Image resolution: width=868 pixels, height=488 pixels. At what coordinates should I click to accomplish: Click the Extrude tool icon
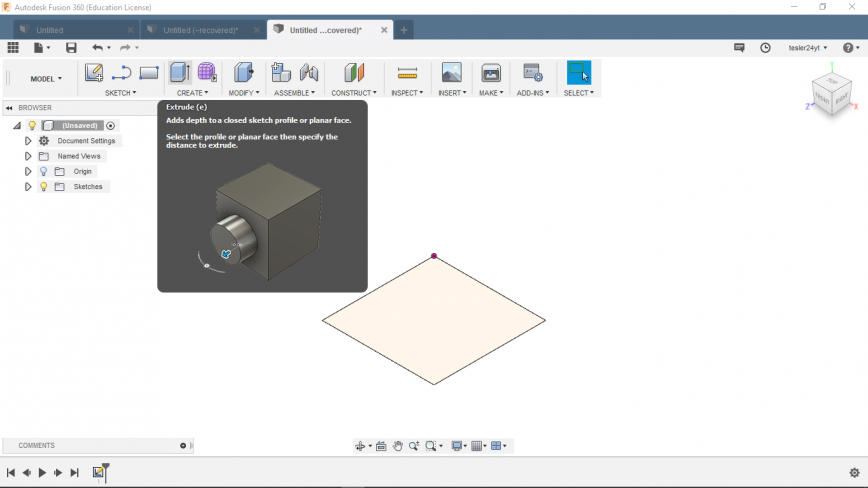point(179,73)
